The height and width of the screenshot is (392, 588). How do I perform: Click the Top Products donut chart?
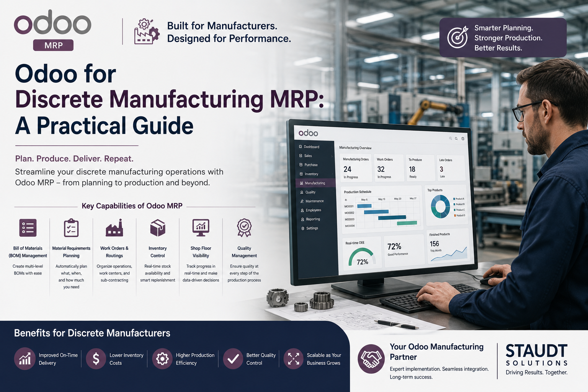(x=440, y=207)
